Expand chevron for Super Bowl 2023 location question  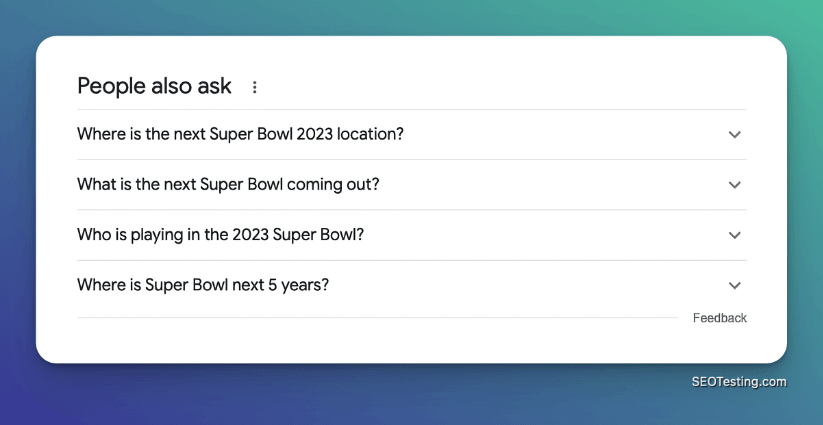734,134
